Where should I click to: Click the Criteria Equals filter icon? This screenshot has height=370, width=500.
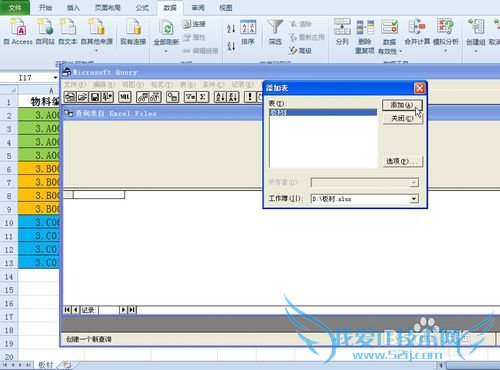190,97
